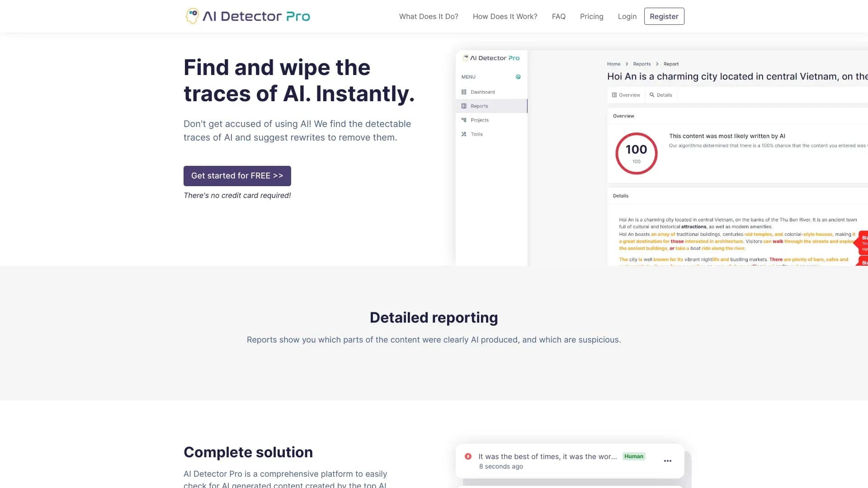Click the 'Don't get accused of using AI!' paragraph
This screenshot has width=868, height=488.
[297, 131]
